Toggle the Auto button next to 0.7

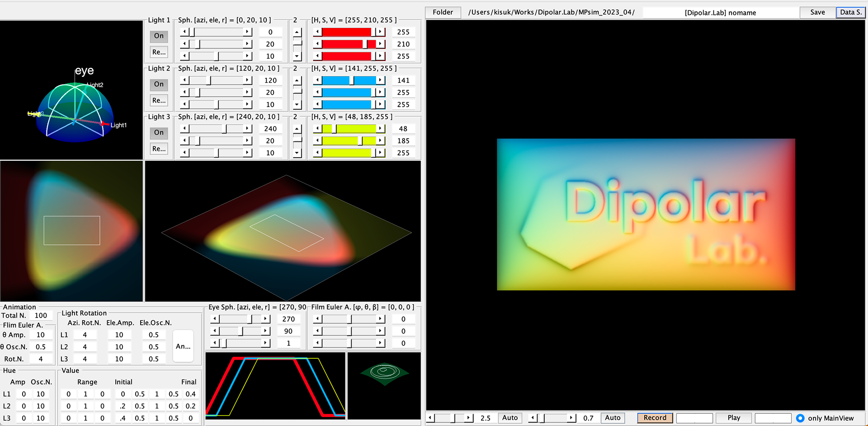pyautogui.click(x=613, y=418)
